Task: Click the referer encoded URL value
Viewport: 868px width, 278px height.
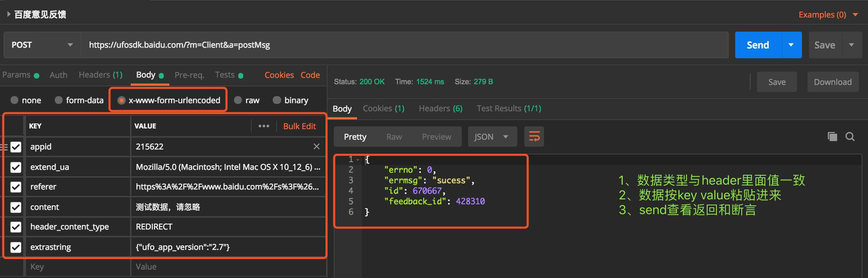Action: tap(227, 187)
